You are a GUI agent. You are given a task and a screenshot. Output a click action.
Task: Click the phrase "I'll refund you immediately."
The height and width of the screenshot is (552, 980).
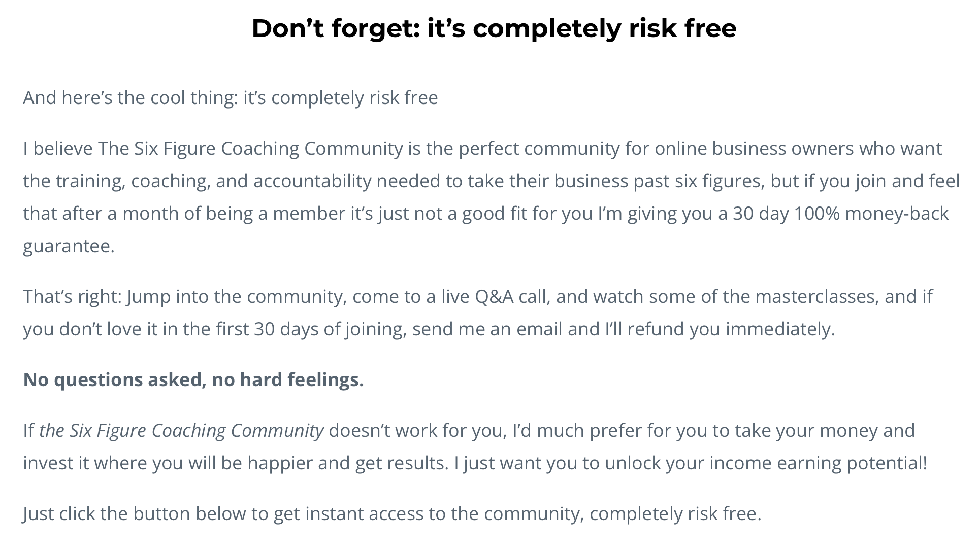click(x=720, y=329)
